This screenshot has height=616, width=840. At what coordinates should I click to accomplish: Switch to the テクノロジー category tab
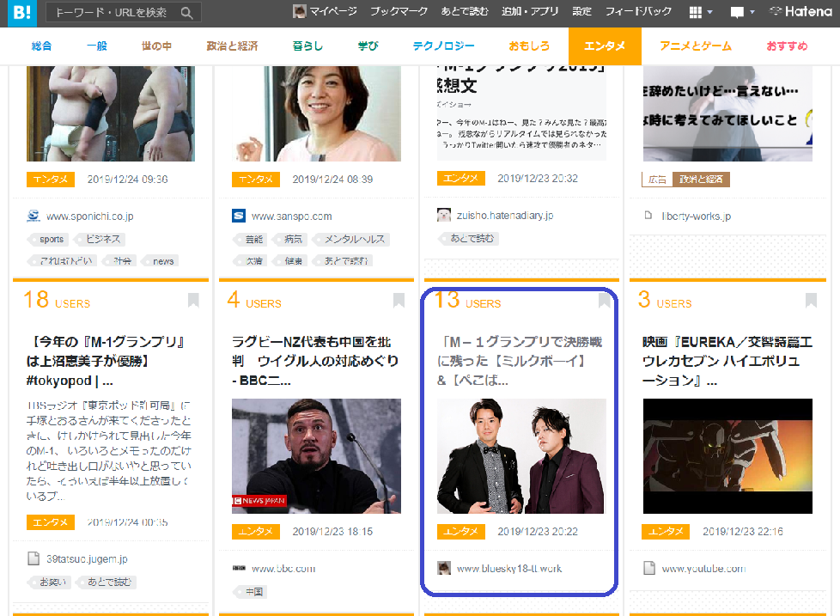click(443, 46)
